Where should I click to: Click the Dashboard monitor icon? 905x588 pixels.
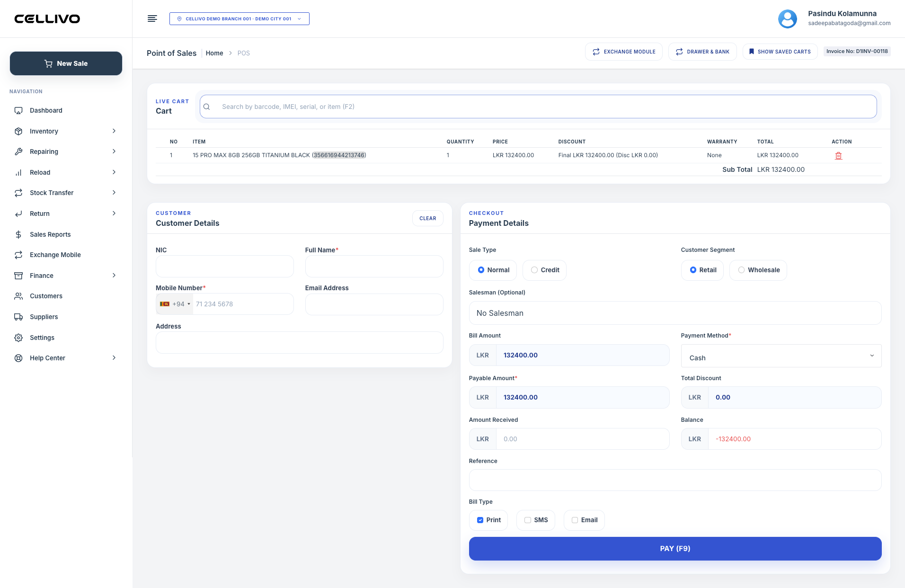(18, 110)
